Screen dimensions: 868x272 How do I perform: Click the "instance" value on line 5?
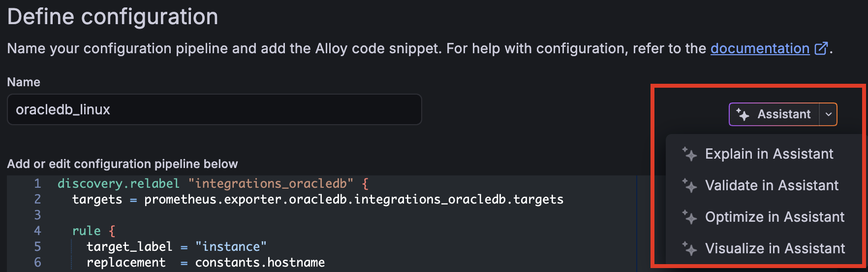(x=231, y=247)
